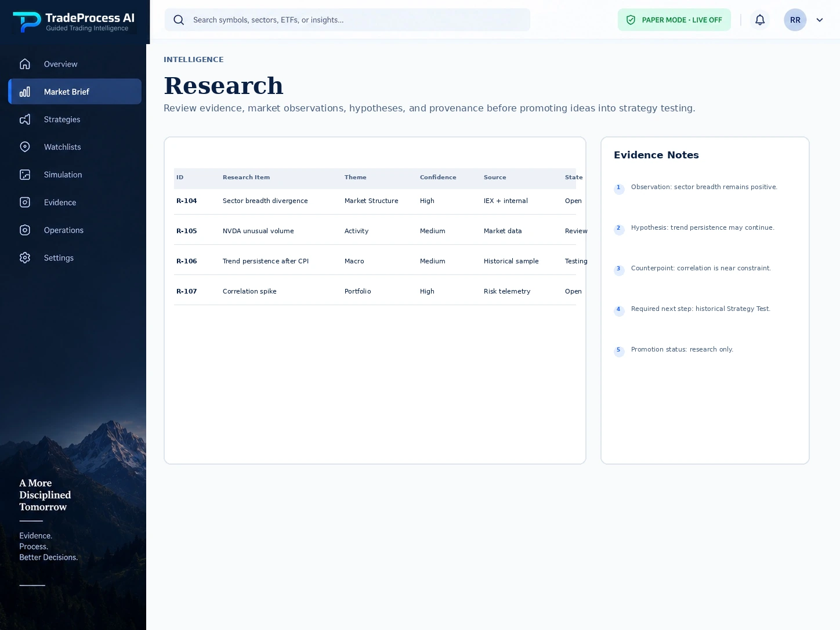Open Settings from the sidebar
The width and height of the screenshot is (840, 630).
pyautogui.click(x=75, y=258)
